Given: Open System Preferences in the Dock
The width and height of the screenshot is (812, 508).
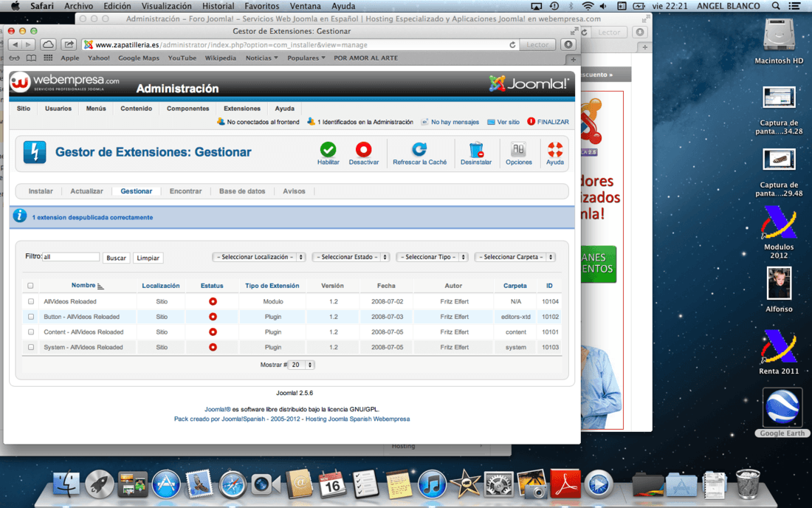Looking at the screenshot, I should point(498,484).
